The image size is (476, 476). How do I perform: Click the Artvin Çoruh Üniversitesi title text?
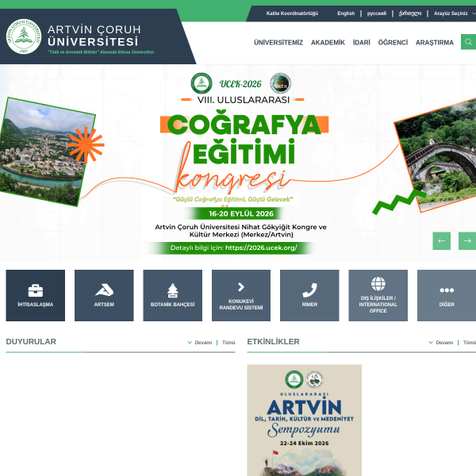(x=94, y=36)
